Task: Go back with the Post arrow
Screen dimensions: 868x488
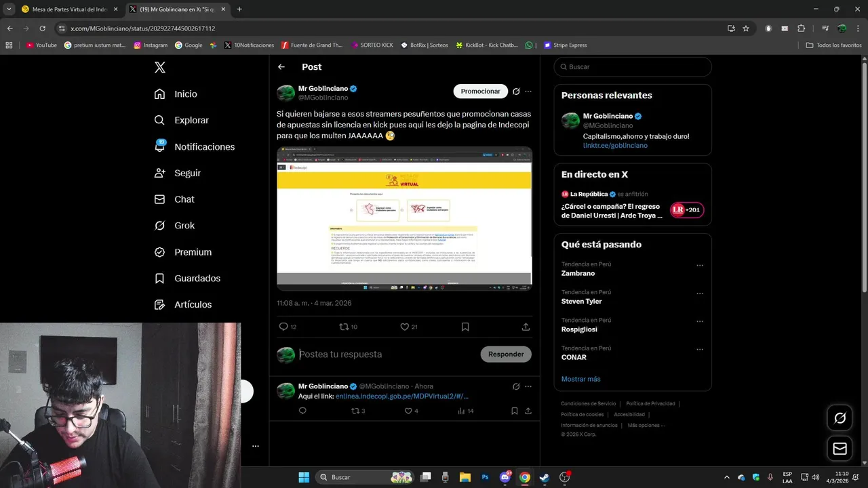Action: 281,67
